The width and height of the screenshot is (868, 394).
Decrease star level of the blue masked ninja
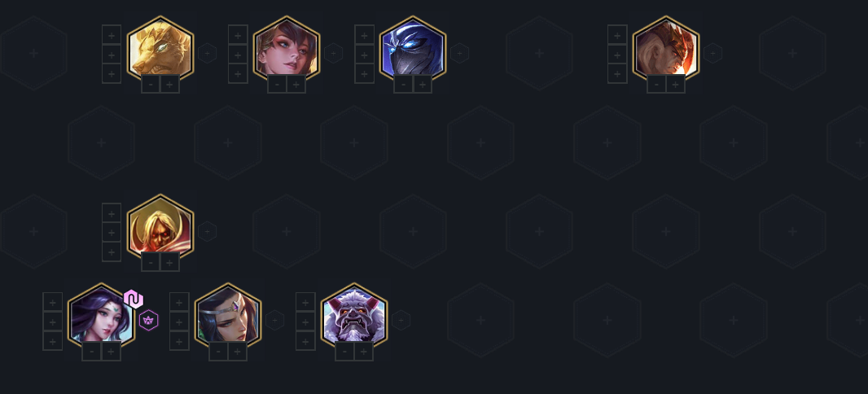point(404,84)
